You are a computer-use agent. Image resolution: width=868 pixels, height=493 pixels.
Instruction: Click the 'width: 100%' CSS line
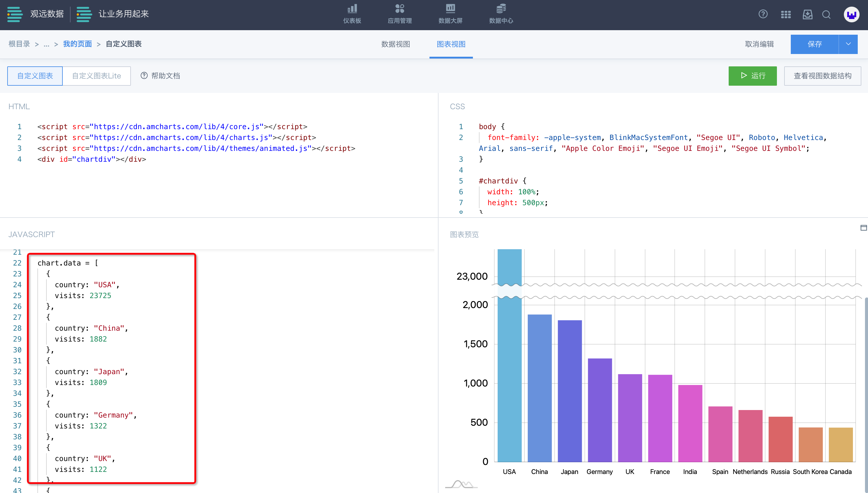(x=513, y=192)
